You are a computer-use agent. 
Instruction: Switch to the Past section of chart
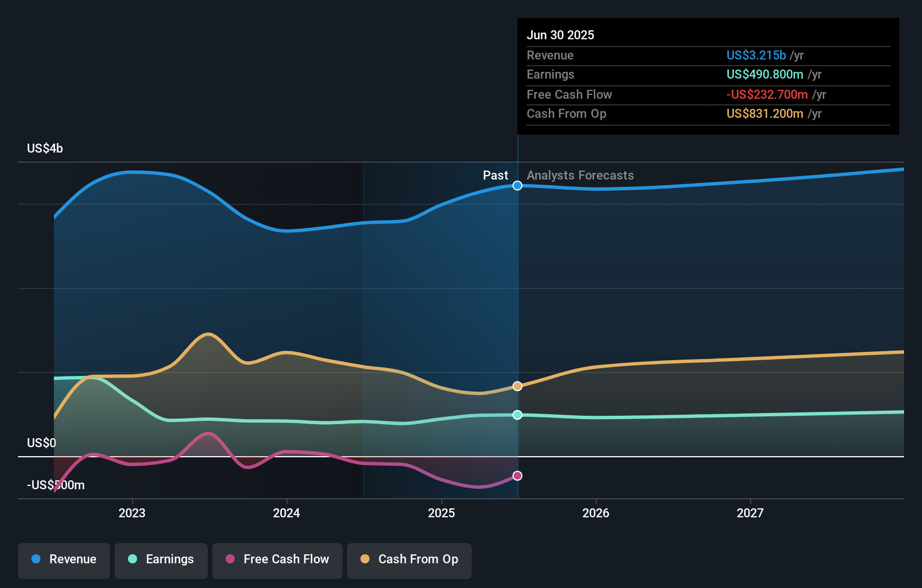pyautogui.click(x=495, y=176)
